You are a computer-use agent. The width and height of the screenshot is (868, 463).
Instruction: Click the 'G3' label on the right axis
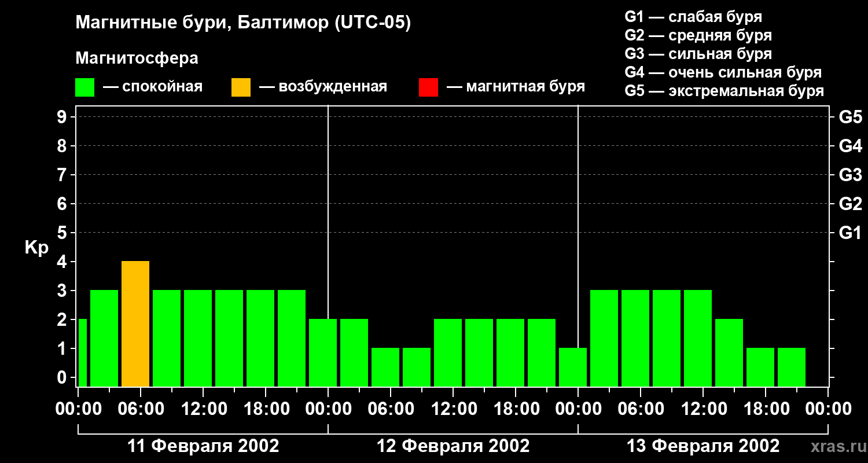(850, 175)
